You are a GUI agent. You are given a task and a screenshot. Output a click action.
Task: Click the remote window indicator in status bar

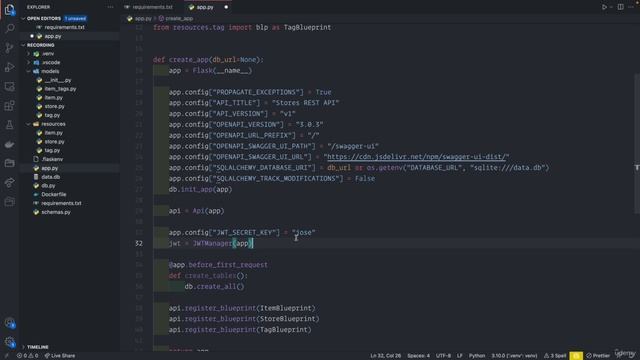(x=7, y=356)
